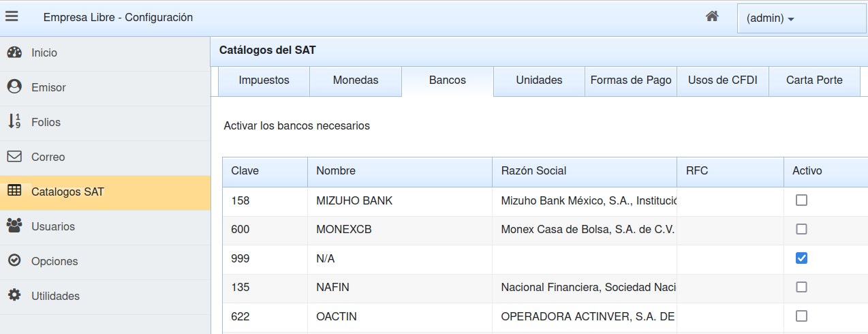Switch to the Impuestos tab
This screenshot has height=334, width=868.
(x=264, y=80)
